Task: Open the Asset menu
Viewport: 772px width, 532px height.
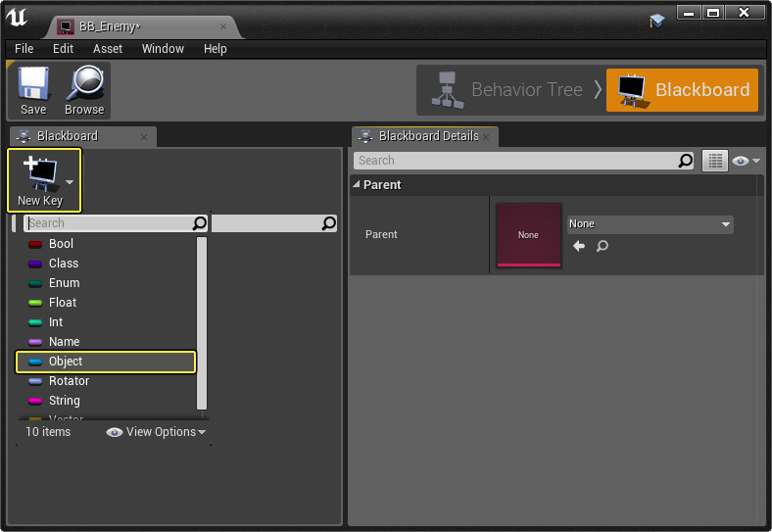Action: coord(108,49)
